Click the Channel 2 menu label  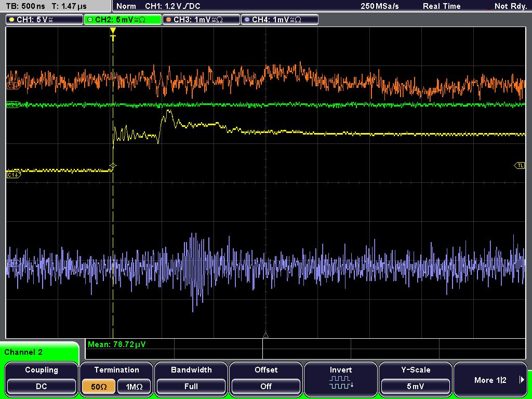(23, 352)
